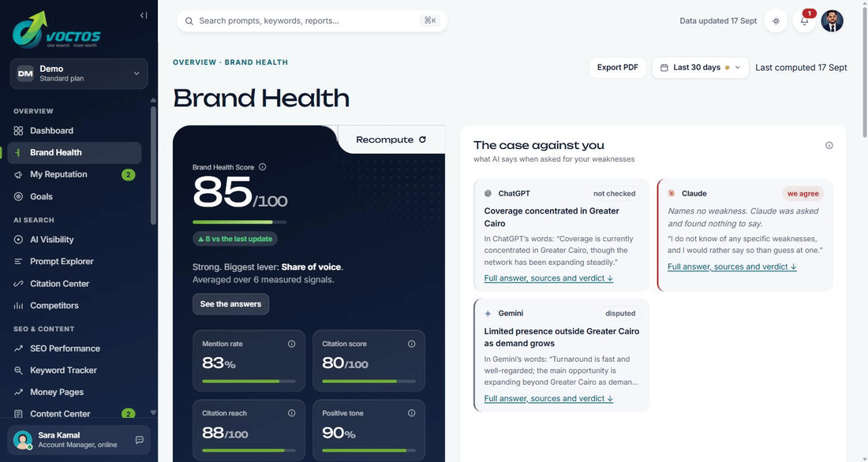Open the Demo Standard plan workspace dropdown
868x462 pixels.
pos(79,73)
